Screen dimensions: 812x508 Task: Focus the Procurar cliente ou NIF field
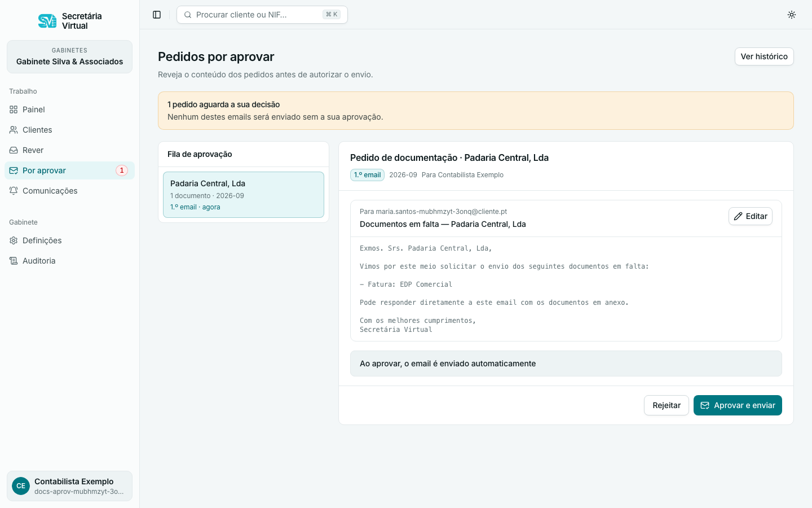coord(262,15)
